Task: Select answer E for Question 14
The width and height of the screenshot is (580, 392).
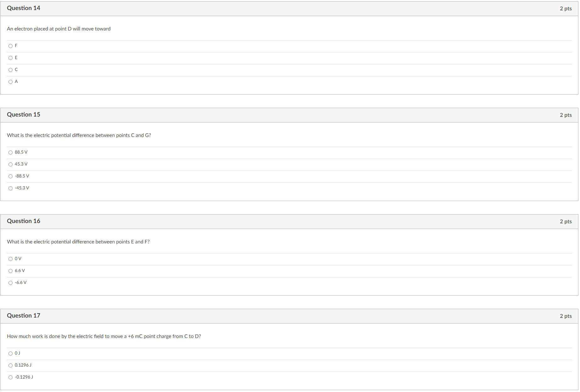Action: (10, 58)
